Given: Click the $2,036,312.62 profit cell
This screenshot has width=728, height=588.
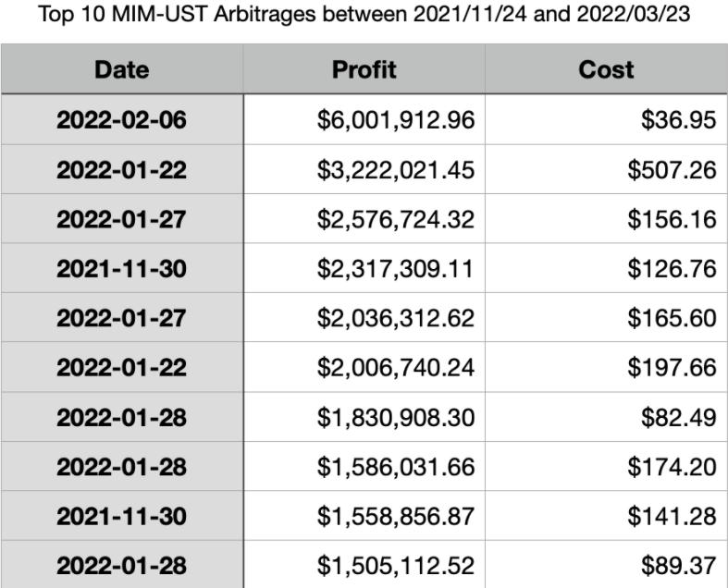Looking at the screenshot, I should [x=395, y=318].
